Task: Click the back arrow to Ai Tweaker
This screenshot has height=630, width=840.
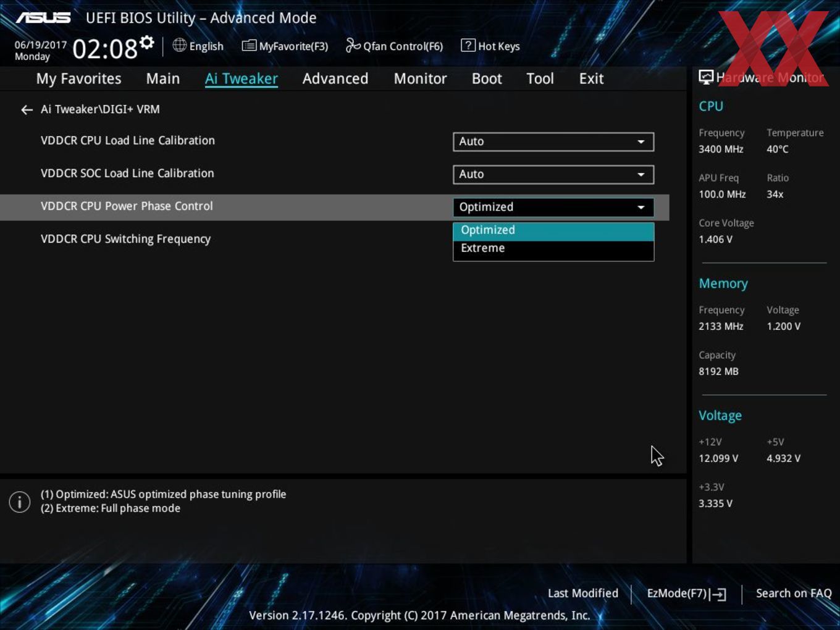Action: click(27, 109)
